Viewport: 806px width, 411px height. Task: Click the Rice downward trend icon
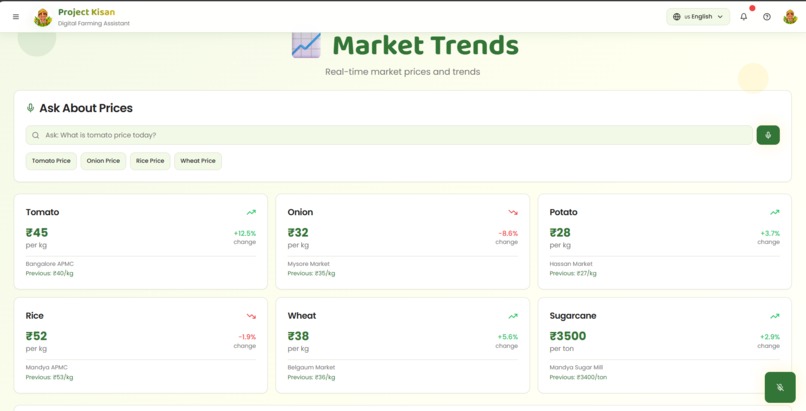click(x=251, y=316)
